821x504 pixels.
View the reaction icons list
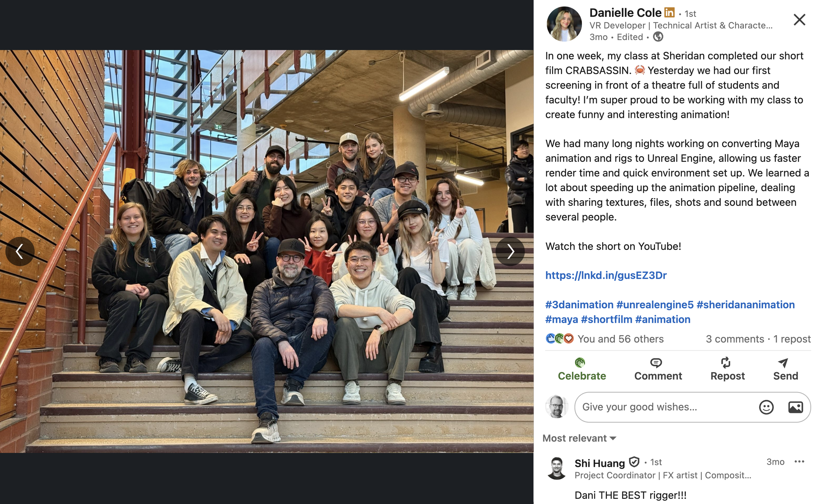coord(560,339)
